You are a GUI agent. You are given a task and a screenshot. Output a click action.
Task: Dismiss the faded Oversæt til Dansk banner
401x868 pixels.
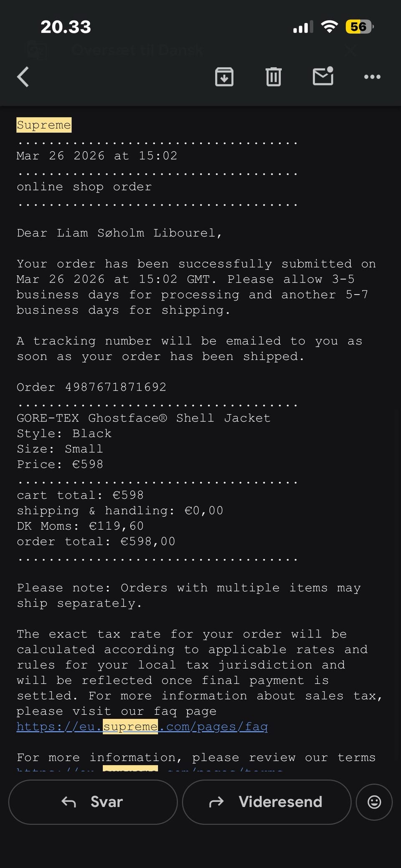(x=350, y=51)
